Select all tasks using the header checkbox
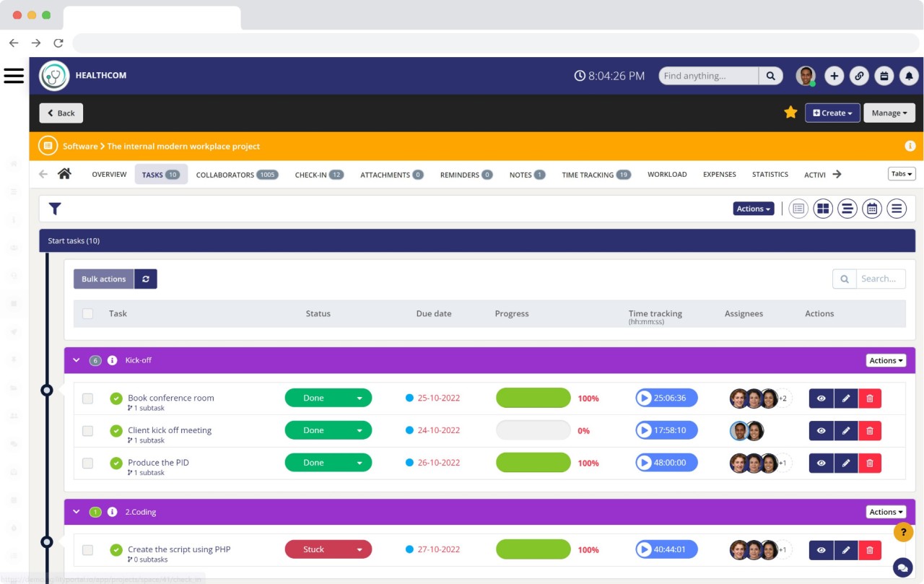This screenshot has width=924, height=584. [x=87, y=313]
